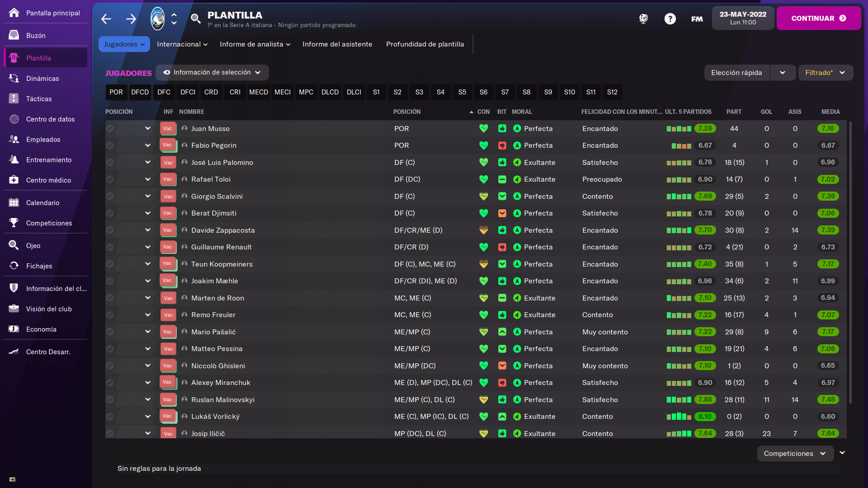Expand the Elección rápida dropdown
The image size is (868, 488).
[x=783, y=72]
